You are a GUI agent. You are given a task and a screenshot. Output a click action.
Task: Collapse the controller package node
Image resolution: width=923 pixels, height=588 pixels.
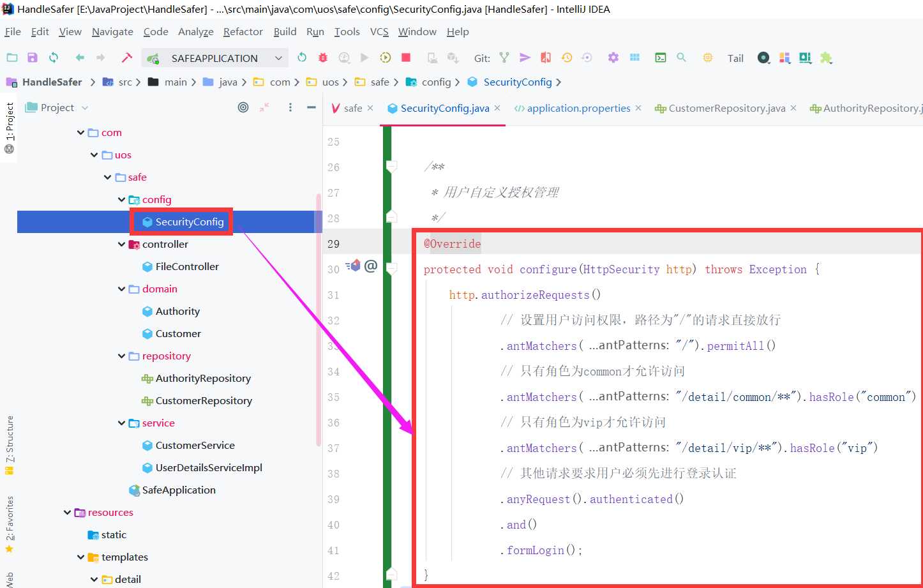pos(122,245)
